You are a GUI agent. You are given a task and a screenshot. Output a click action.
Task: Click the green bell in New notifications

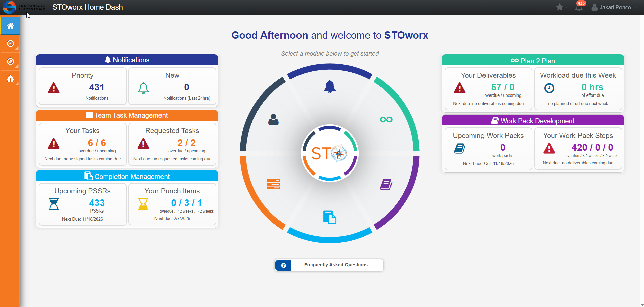[x=143, y=88]
